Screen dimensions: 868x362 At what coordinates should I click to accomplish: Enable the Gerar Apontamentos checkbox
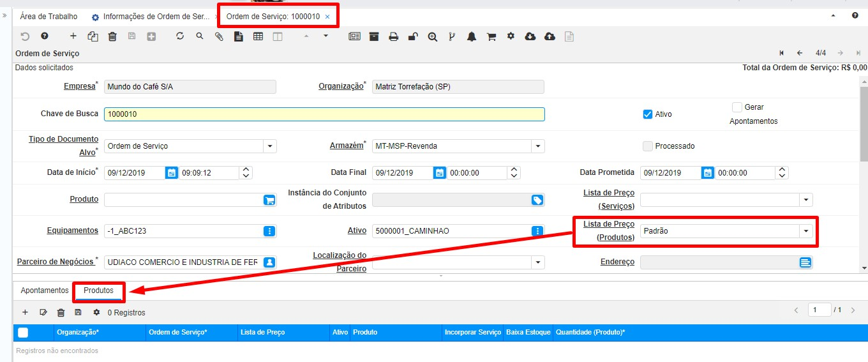pos(737,107)
